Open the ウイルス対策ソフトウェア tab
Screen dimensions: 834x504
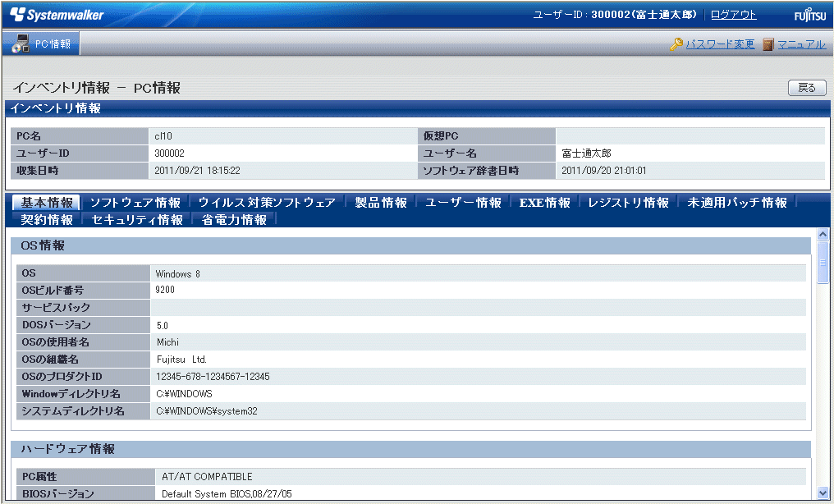[x=267, y=203]
